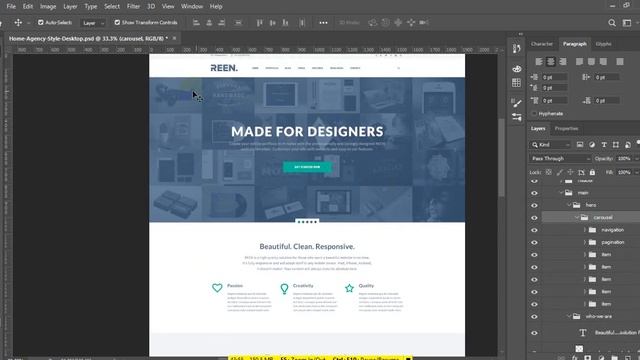
Task: Enable the Hyphenate checkbox
Action: click(534, 113)
